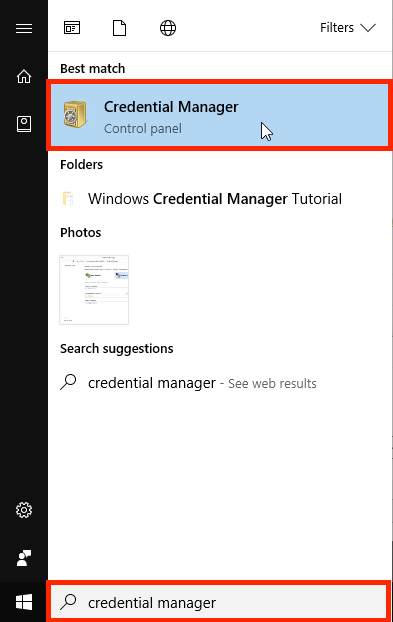
Task: Click the folder icon beside Tutorial result
Action: click(x=68, y=198)
